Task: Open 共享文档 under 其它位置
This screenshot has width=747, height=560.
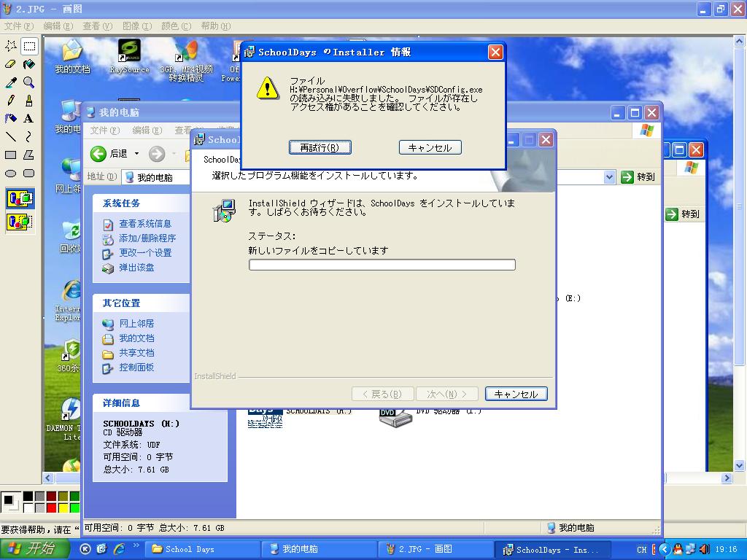Action: (136, 353)
